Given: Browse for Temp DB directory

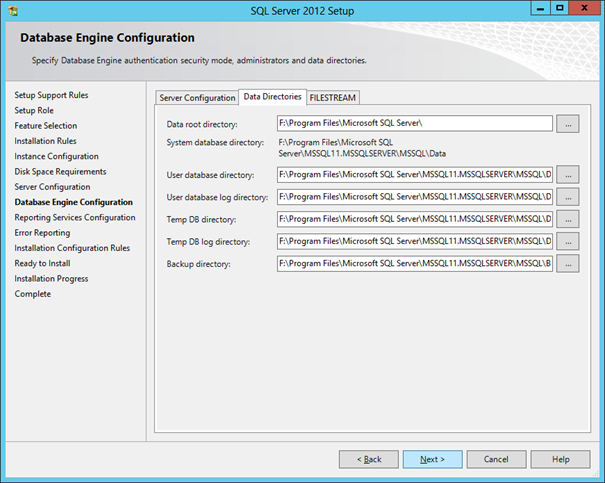Looking at the screenshot, I should pyautogui.click(x=568, y=220).
